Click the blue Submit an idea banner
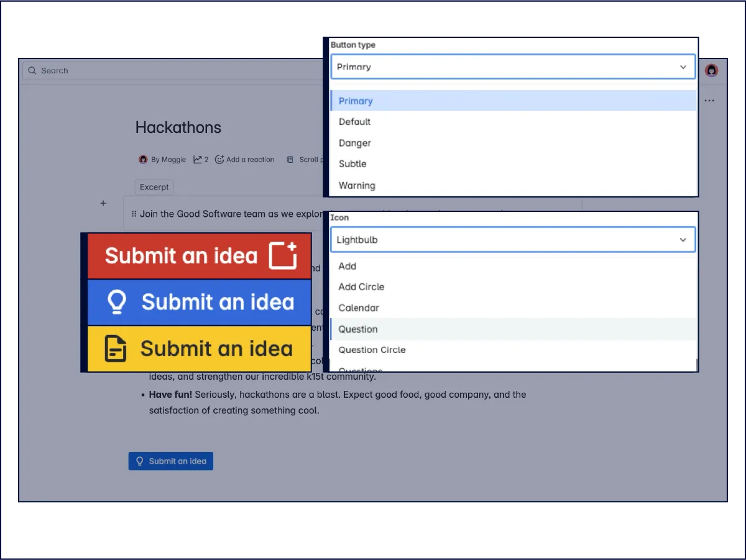The height and width of the screenshot is (560, 746). pyautogui.click(x=199, y=303)
